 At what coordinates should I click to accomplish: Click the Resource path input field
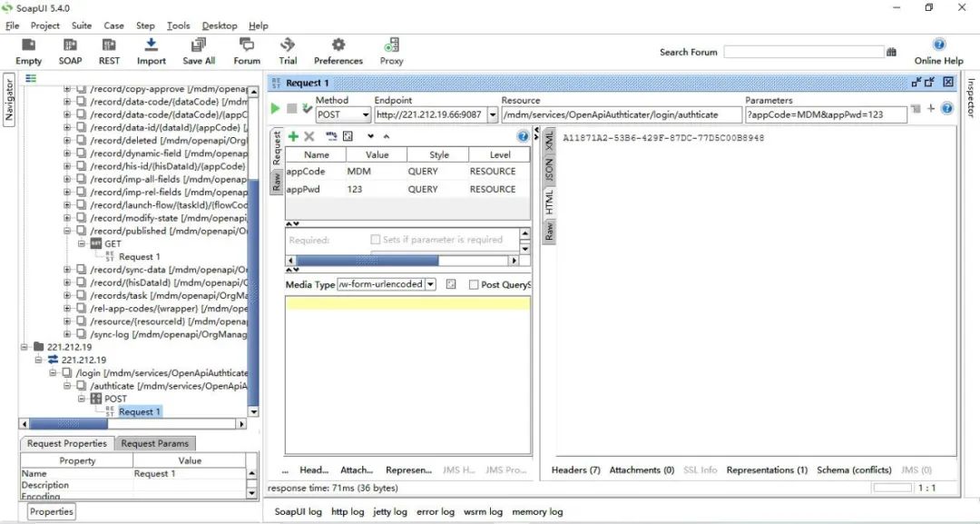[x=622, y=115]
